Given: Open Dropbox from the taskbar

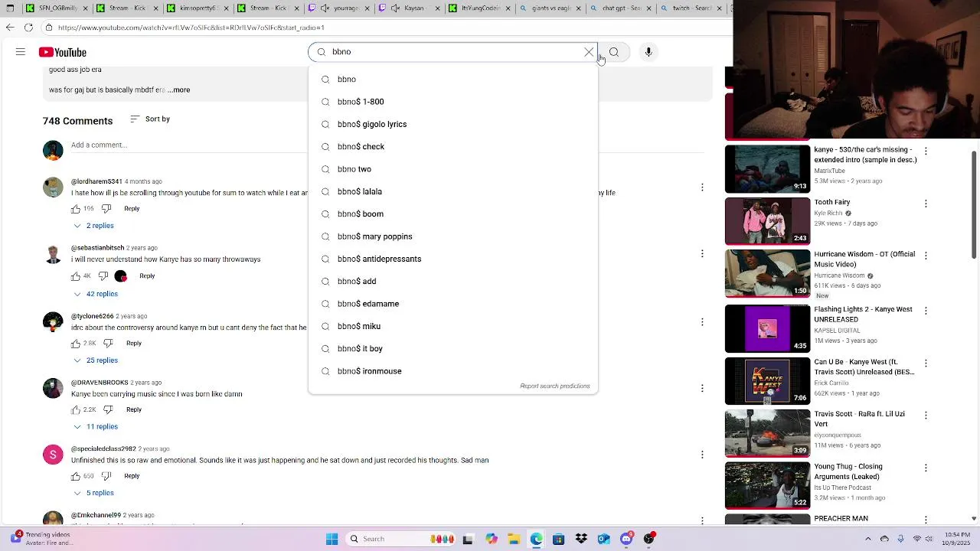Looking at the screenshot, I should click(581, 539).
